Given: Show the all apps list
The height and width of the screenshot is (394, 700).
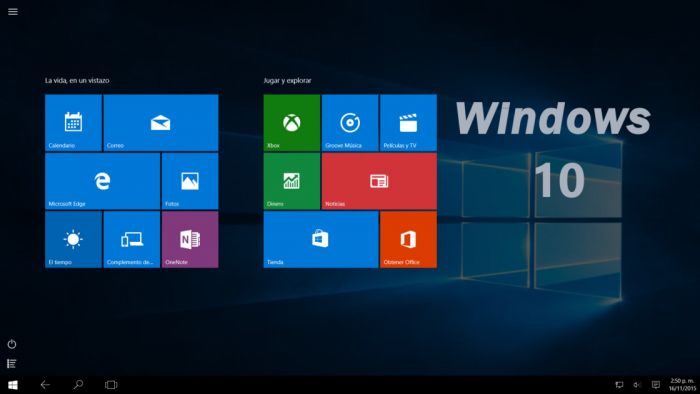Looking at the screenshot, I should coord(12,364).
